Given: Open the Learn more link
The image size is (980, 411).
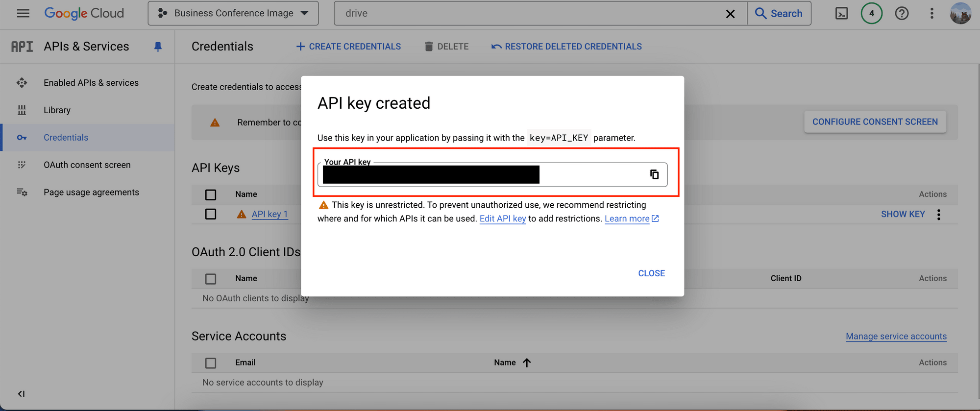Looking at the screenshot, I should [632, 218].
